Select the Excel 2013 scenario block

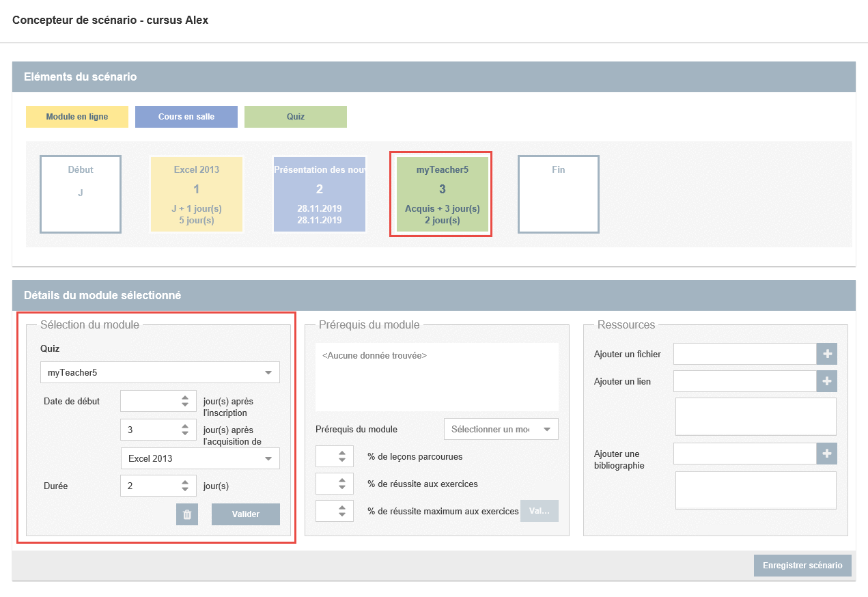pos(197,194)
